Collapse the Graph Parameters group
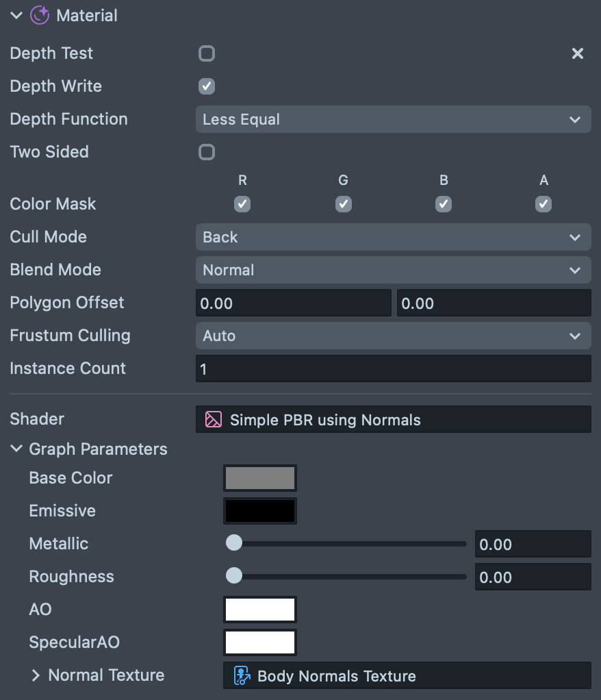The width and height of the screenshot is (601, 700). 16,449
